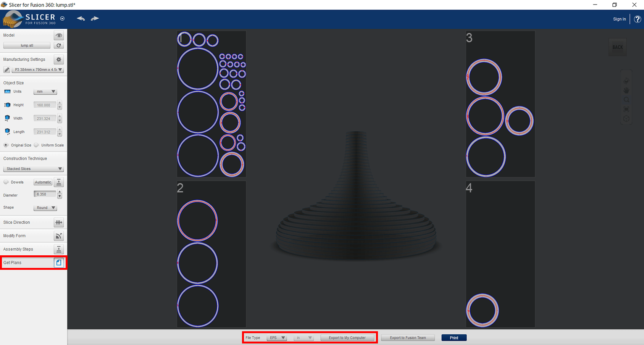Click the Assembly Steps label
Viewport: 644px width, 345px height.
click(18, 249)
